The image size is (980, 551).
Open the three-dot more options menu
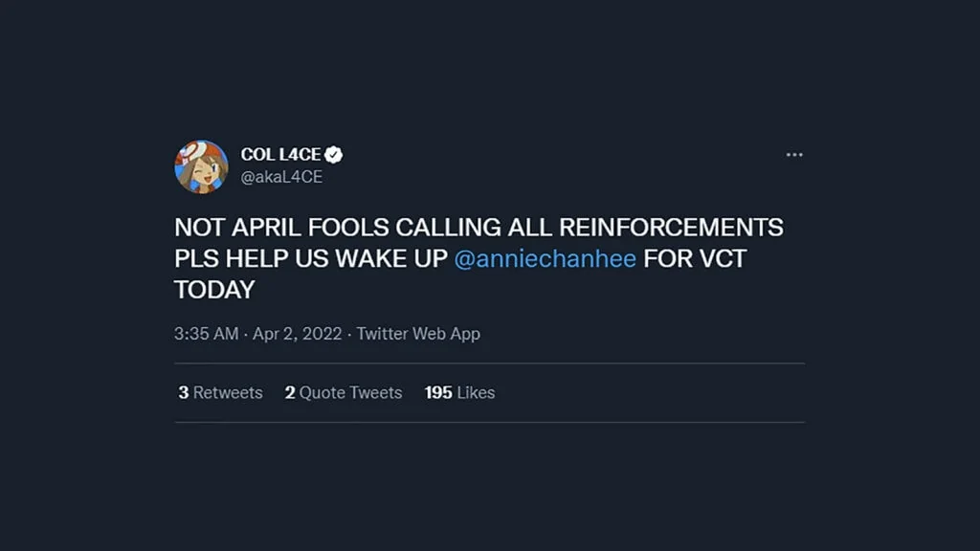(x=794, y=154)
